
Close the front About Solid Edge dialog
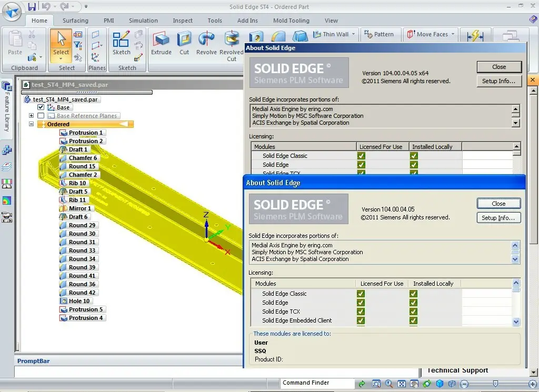498,204
